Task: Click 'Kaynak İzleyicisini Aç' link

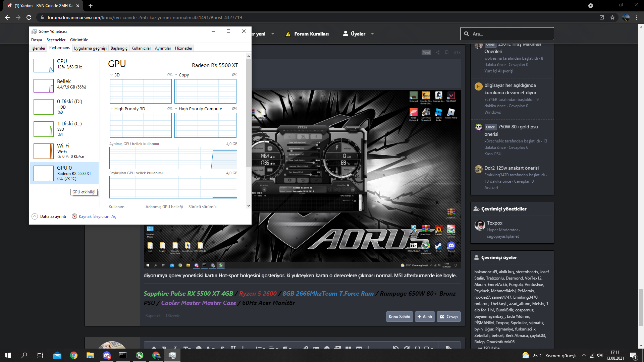Action: click(97, 217)
